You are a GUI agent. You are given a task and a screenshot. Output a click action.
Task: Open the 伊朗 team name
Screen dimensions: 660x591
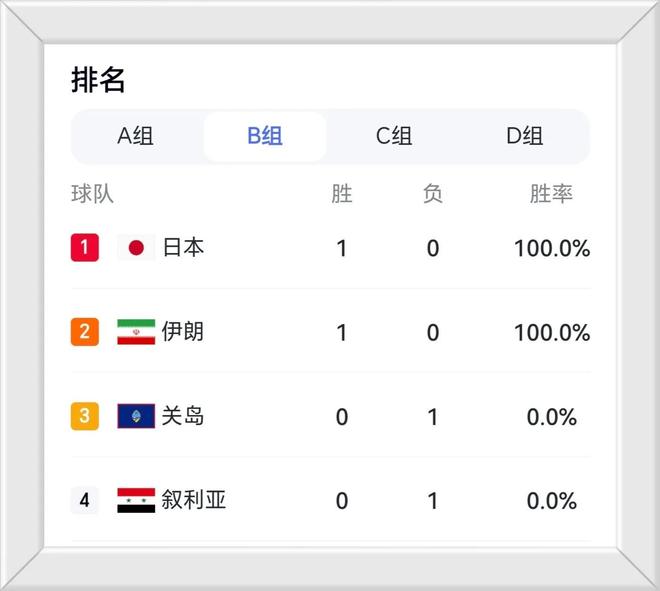(x=183, y=332)
